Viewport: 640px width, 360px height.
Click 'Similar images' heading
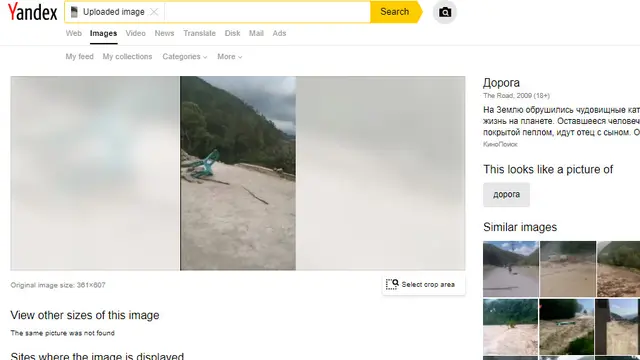(520, 227)
